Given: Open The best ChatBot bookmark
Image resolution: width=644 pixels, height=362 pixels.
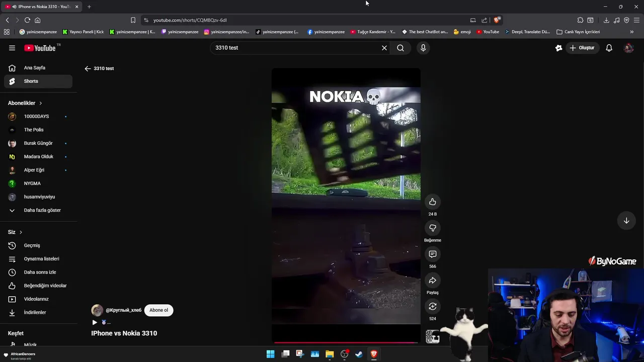Looking at the screenshot, I should [x=425, y=32].
